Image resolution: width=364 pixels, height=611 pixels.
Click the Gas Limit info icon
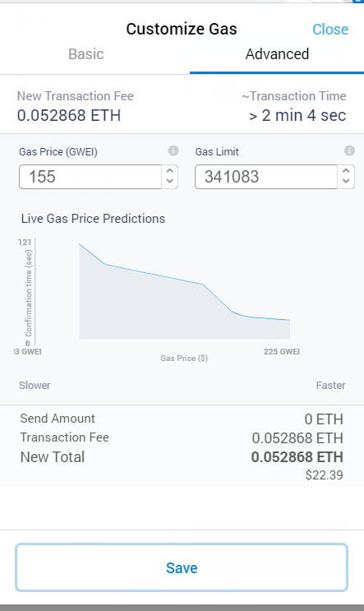(x=349, y=150)
